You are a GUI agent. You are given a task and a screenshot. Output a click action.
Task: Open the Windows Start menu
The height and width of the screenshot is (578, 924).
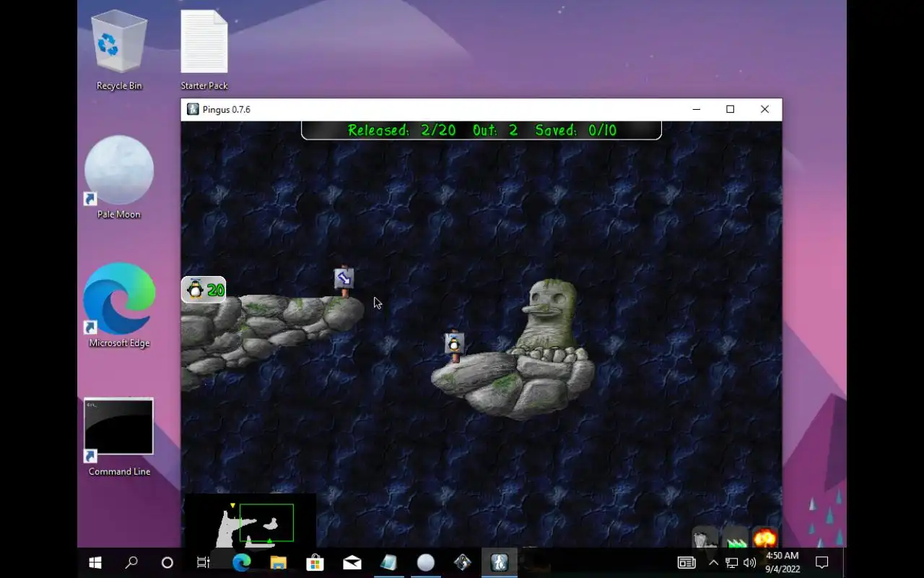pos(95,563)
